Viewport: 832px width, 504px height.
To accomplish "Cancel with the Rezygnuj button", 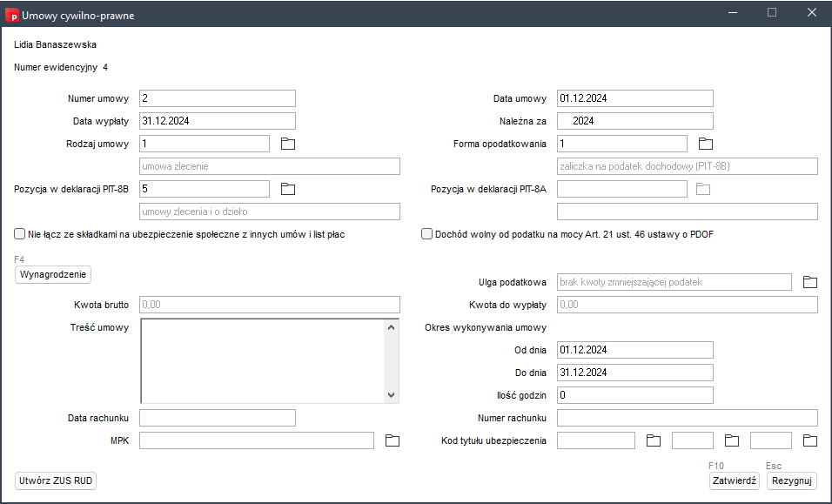I will [x=792, y=480].
